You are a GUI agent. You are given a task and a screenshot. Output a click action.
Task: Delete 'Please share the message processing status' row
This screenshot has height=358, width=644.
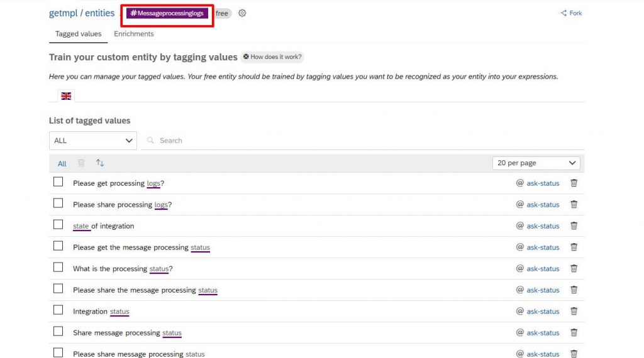click(574, 290)
